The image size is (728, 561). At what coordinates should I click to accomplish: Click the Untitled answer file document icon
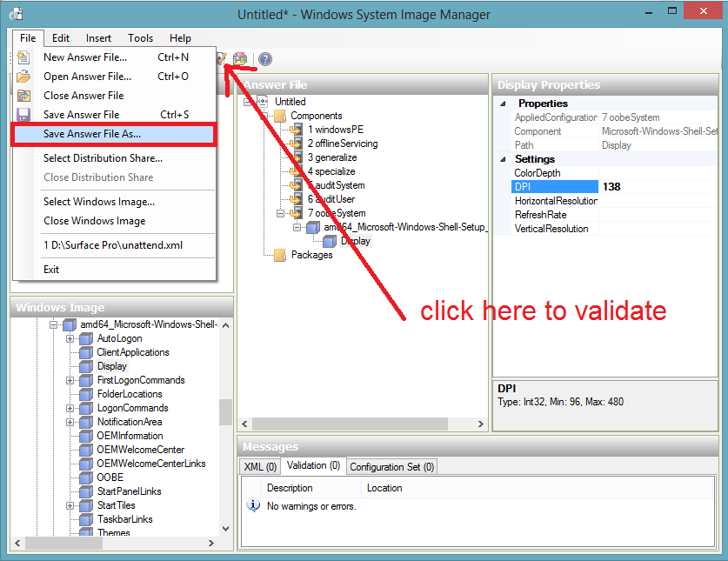tap(263, 101)
